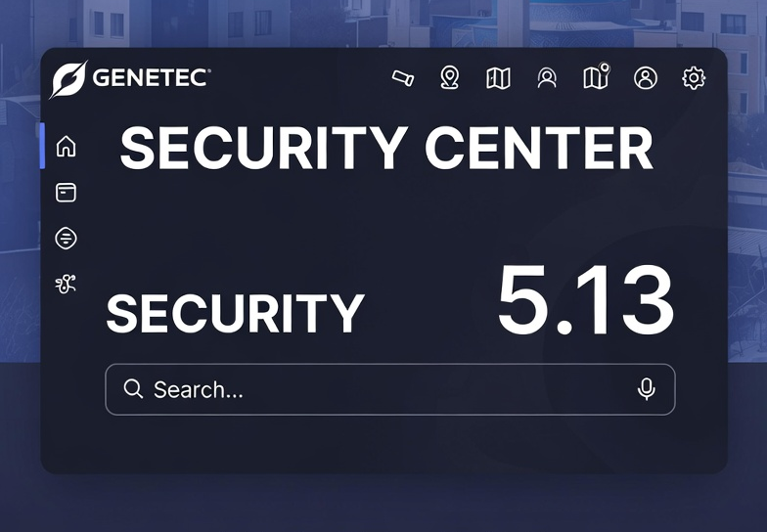Open the security camera icon
767x532 pixels.
(x=402, y=78)
